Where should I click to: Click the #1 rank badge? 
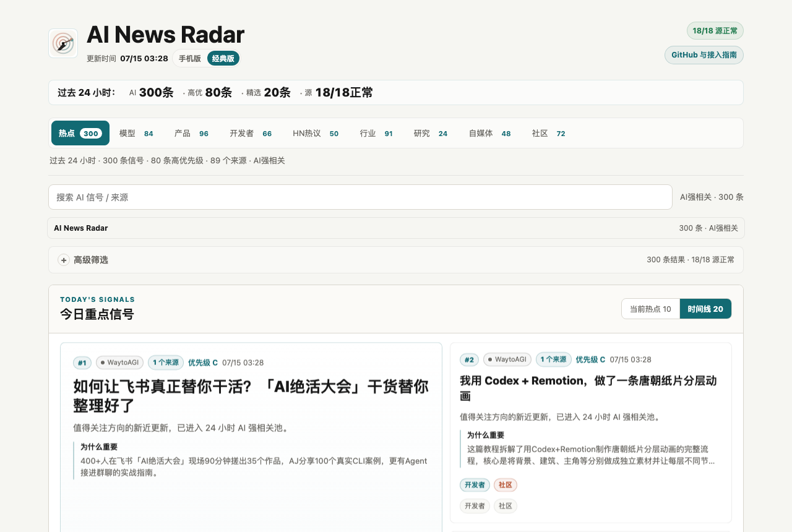(x=82, y=363)
